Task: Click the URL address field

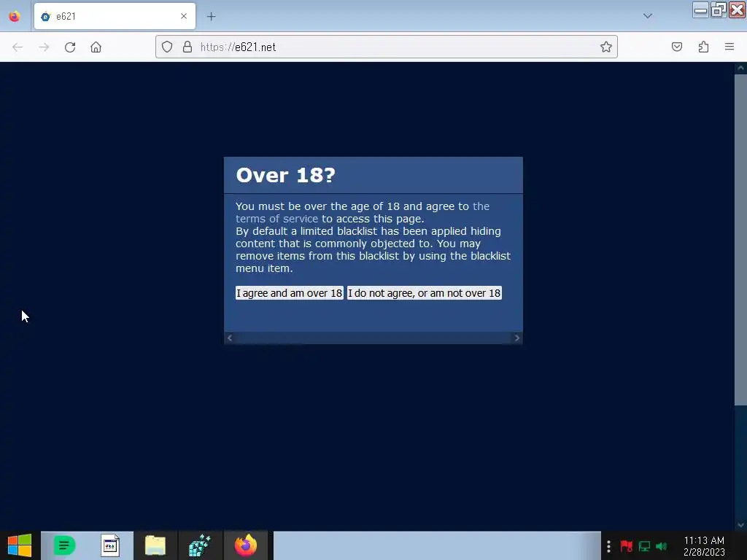Action: [386, 47]
